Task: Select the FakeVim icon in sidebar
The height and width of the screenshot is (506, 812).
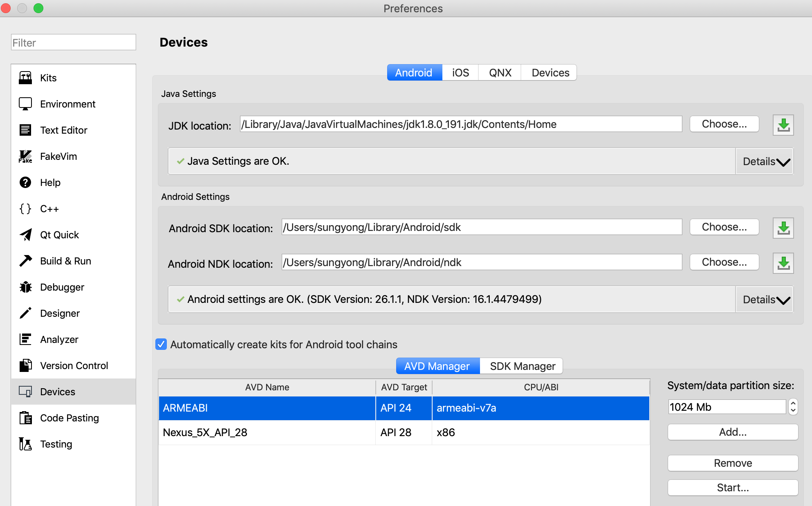Action: 25,157
